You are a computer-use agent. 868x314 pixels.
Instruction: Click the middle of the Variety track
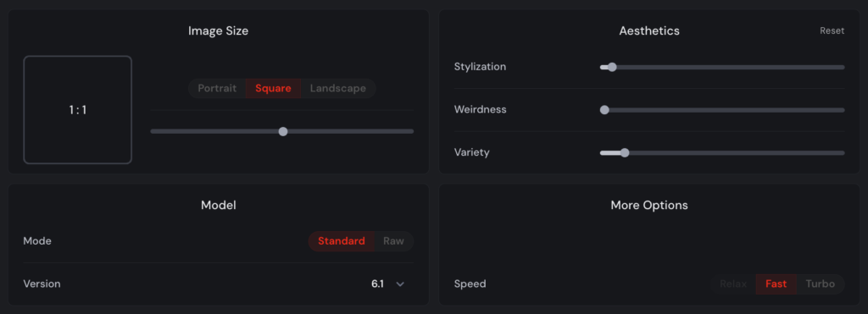722,152
